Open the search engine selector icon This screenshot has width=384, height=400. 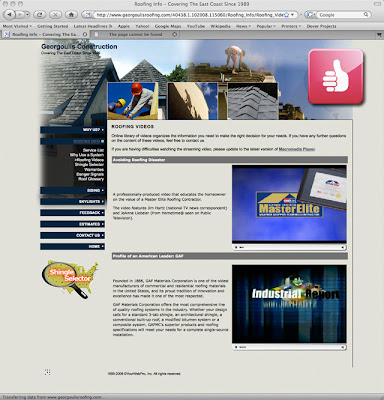click(311, 15)
